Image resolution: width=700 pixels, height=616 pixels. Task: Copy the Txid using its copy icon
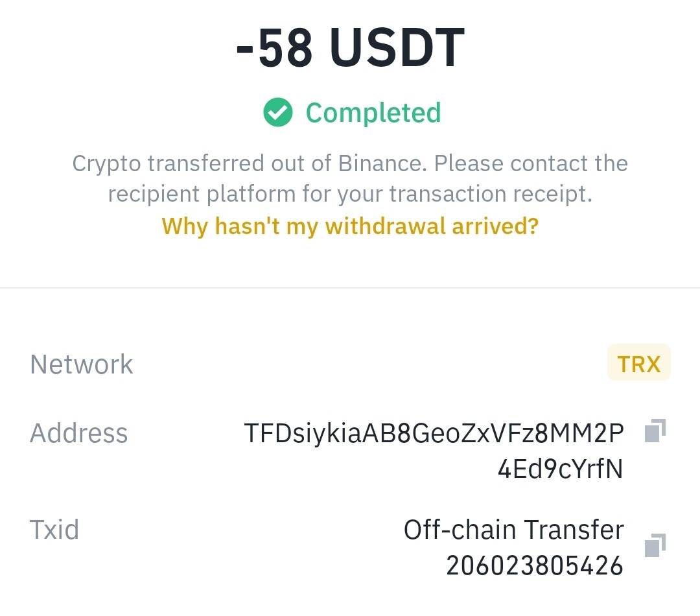pyautogui.click(x=655, y=545)
